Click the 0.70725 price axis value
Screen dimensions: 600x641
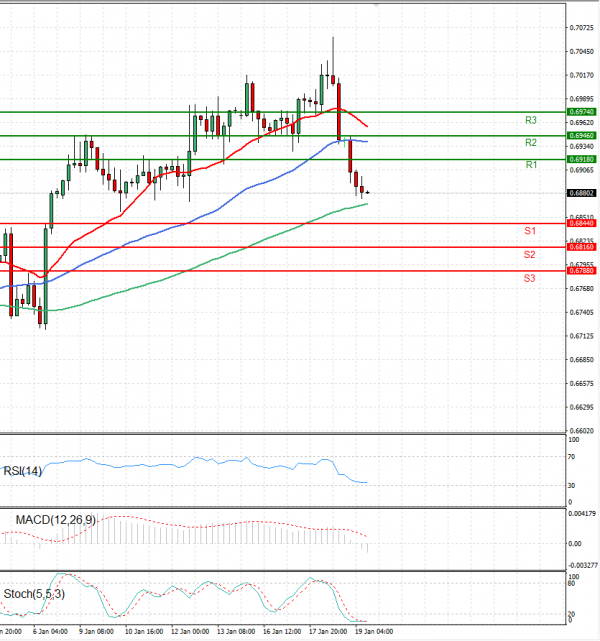click(582, 27)
